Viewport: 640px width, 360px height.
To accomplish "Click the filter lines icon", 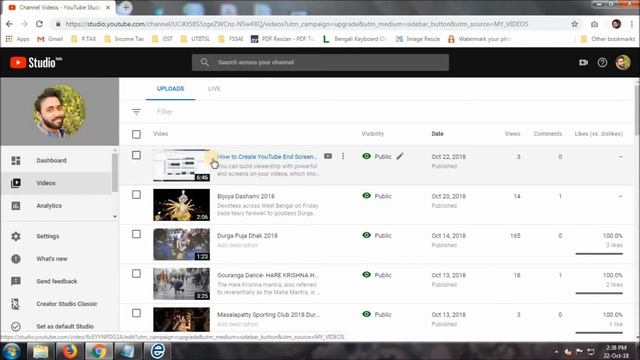I will (136, 111).
